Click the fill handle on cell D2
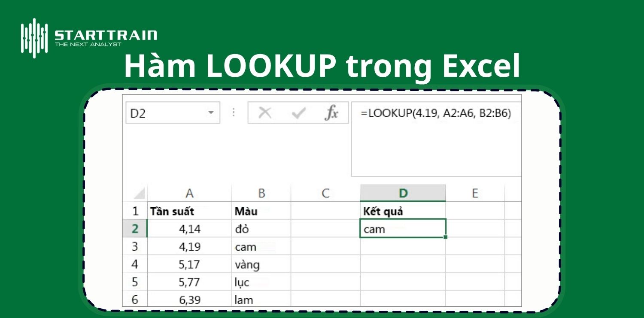The height and width of the screenshot is (318, 644). point(446,236)
